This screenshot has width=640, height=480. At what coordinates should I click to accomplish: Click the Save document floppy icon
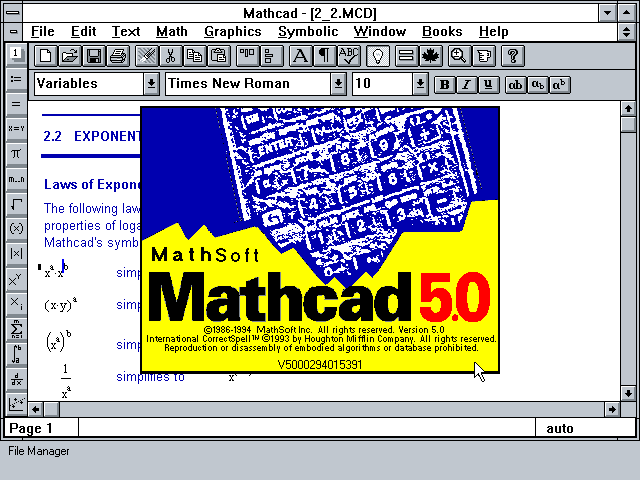coord(94,56)
